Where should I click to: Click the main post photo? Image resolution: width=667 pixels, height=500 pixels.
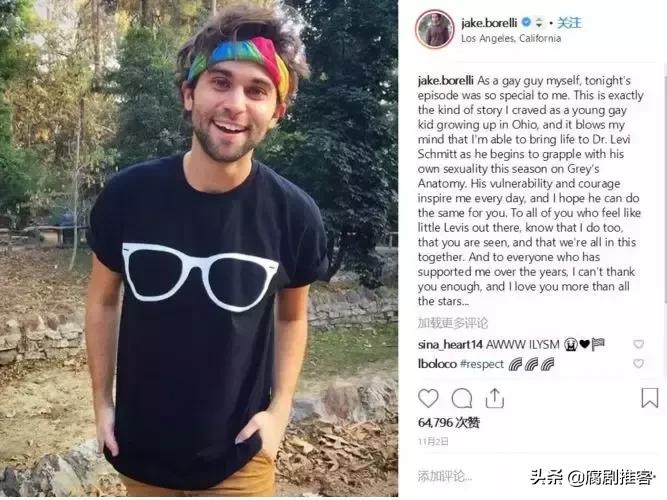[x=199, y=249]
